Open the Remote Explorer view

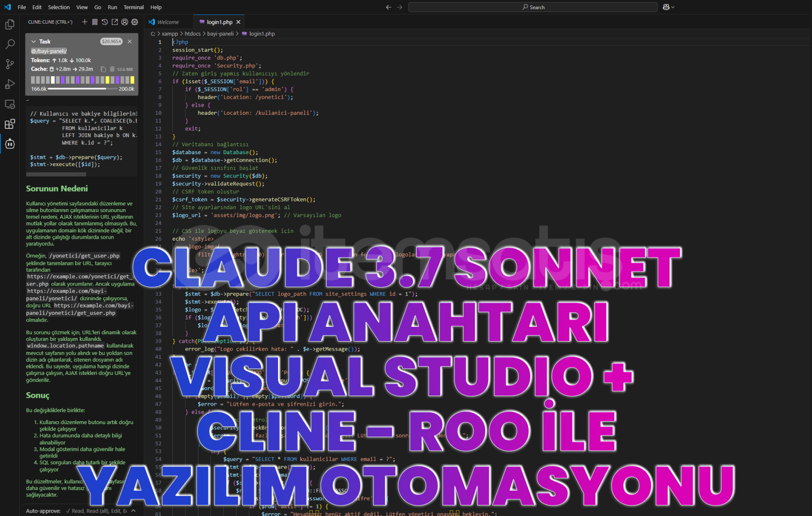pyautogui.click(x=10, y=104)
